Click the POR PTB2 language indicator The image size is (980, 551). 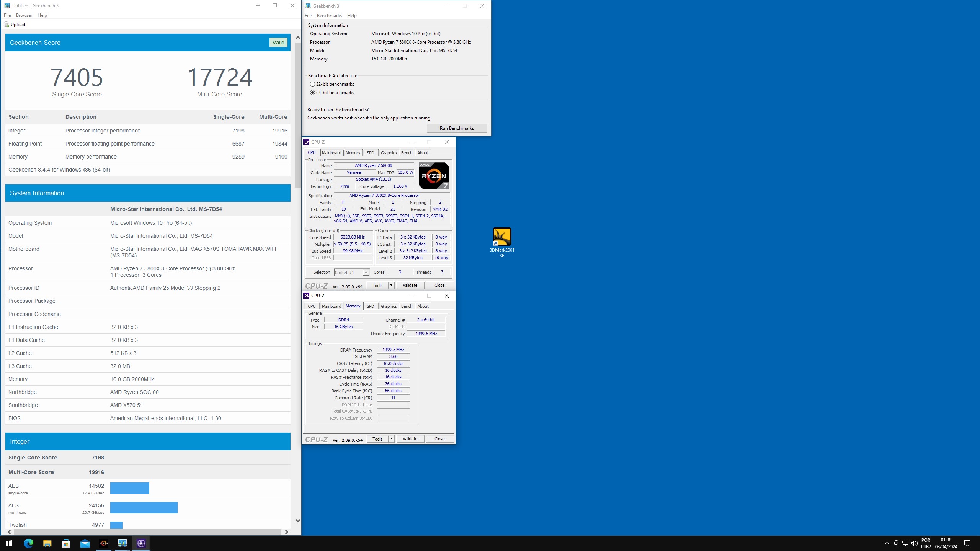(x=926, y=543)
